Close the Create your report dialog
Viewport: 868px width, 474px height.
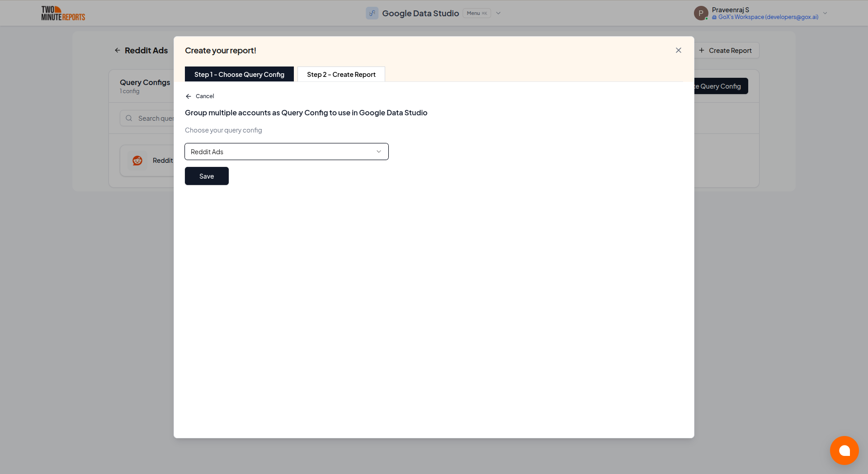(678, 50)
